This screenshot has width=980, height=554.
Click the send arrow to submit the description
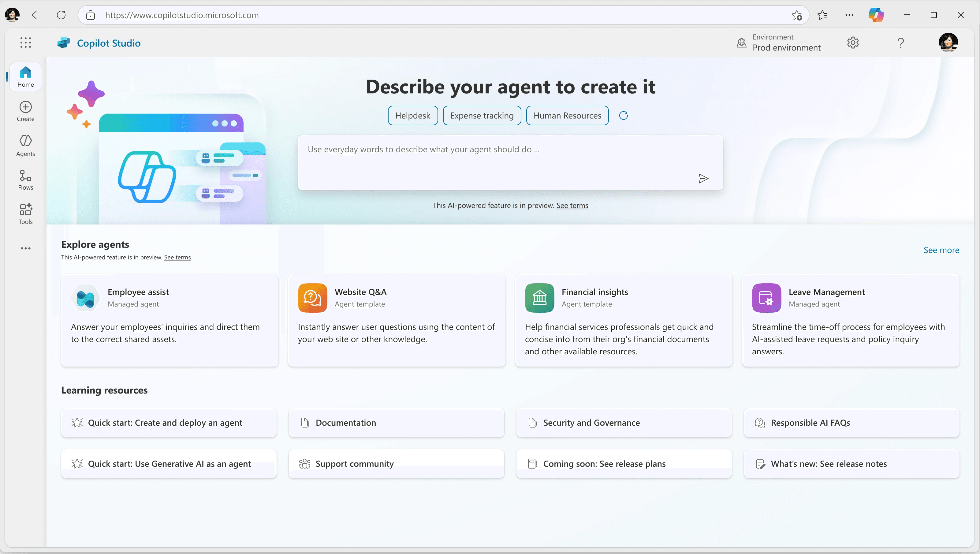coord(703,178)
